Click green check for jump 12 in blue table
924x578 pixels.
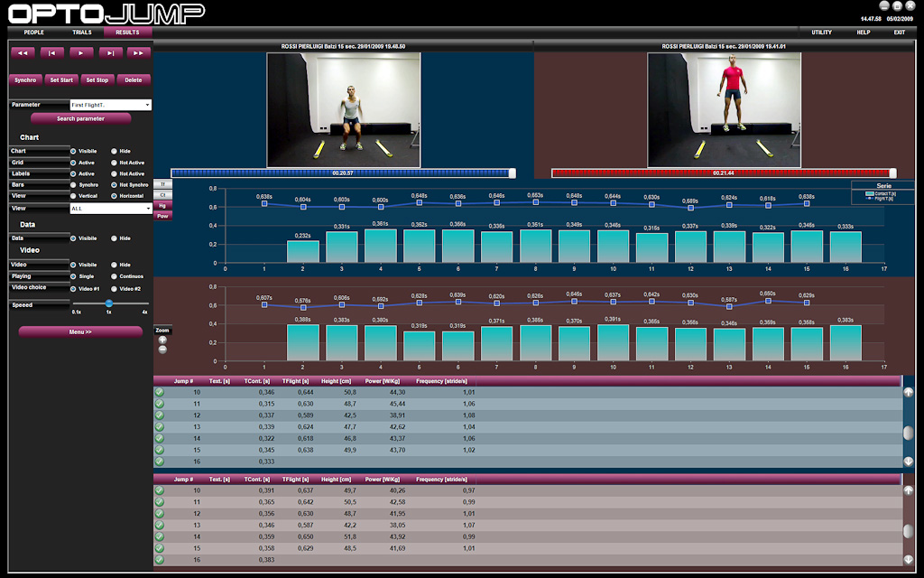(x=159, y=415)
